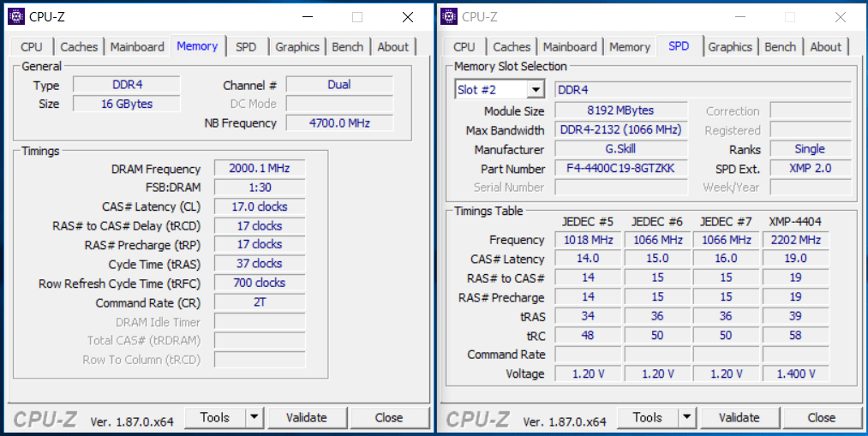This screenshot has width=868, height=436.
Task: Click the empty Serial Number field
Action: click(x=621, y=188)
